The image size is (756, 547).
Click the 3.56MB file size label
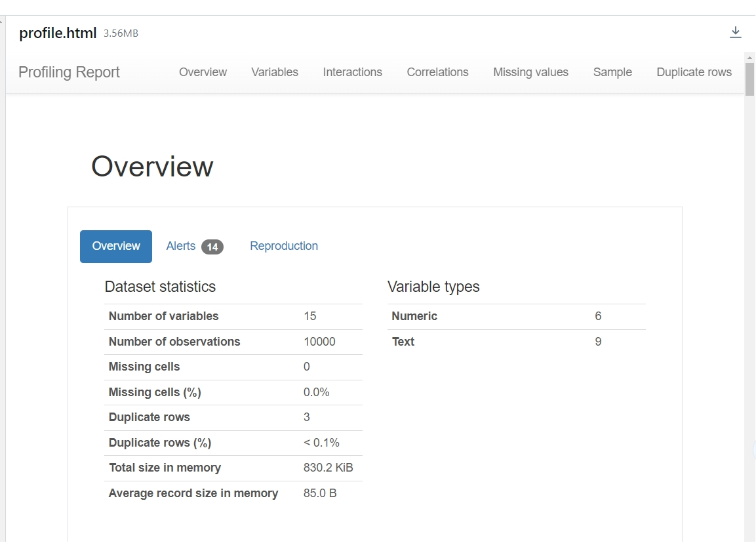121,33
